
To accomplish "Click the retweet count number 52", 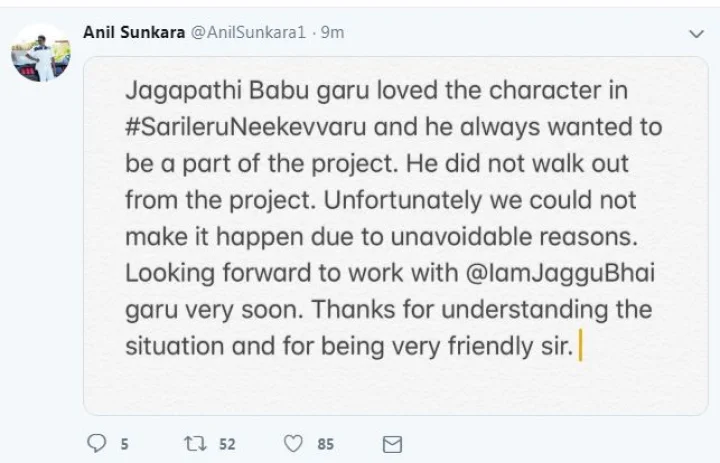I will point(229,443).
